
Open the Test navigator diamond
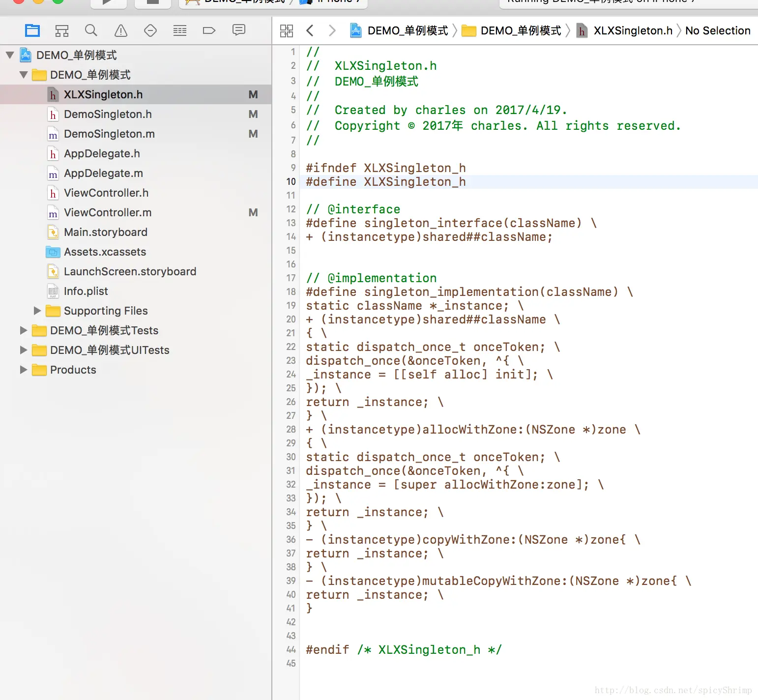150,30
